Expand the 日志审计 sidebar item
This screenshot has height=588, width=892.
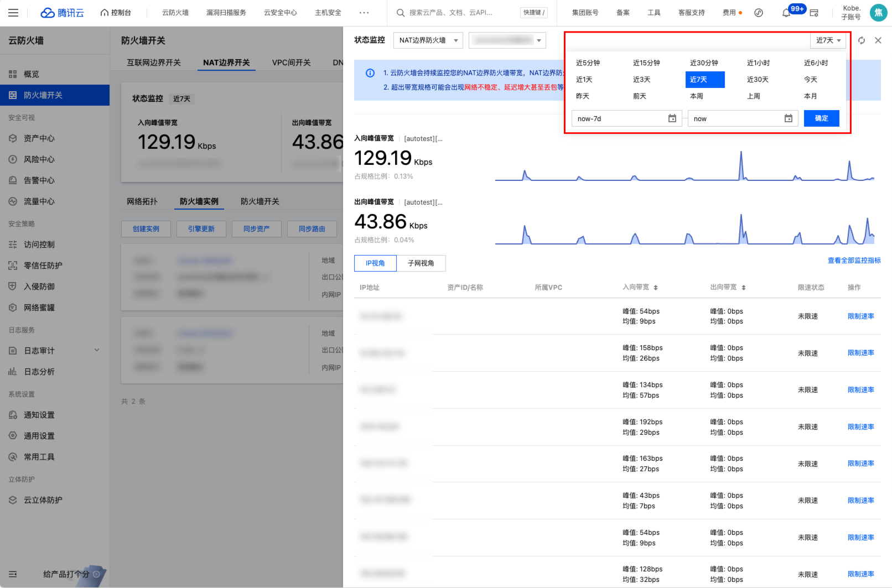(97, 350)
